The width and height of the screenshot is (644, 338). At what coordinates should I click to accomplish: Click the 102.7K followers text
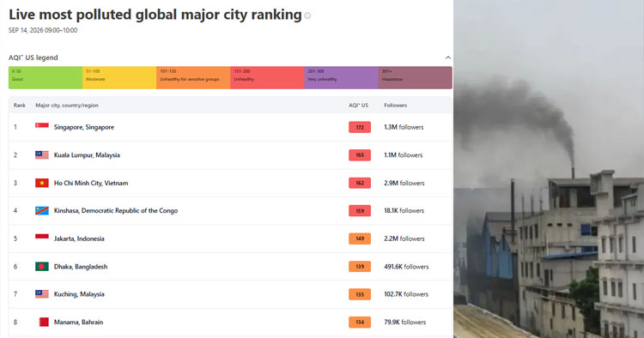click(x=406, y=294)
